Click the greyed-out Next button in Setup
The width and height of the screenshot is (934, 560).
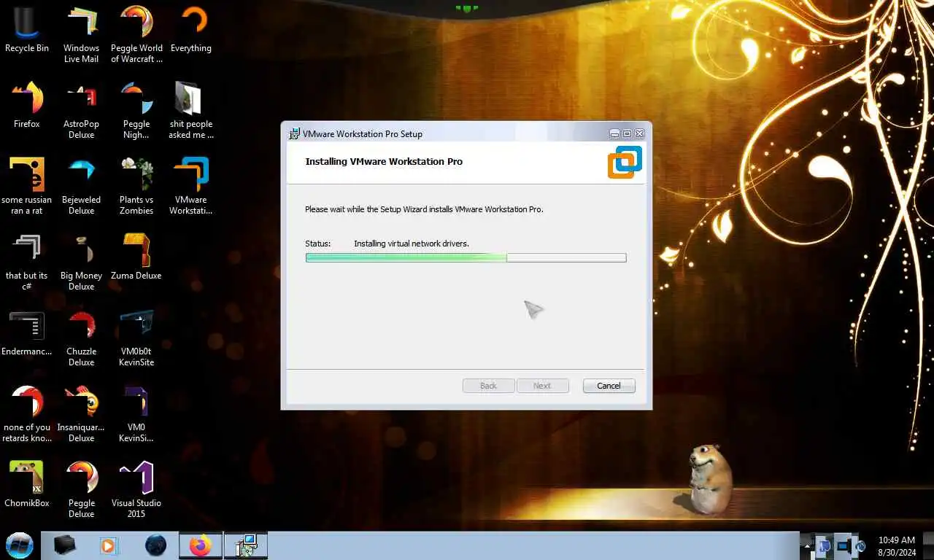pos(542,386)
